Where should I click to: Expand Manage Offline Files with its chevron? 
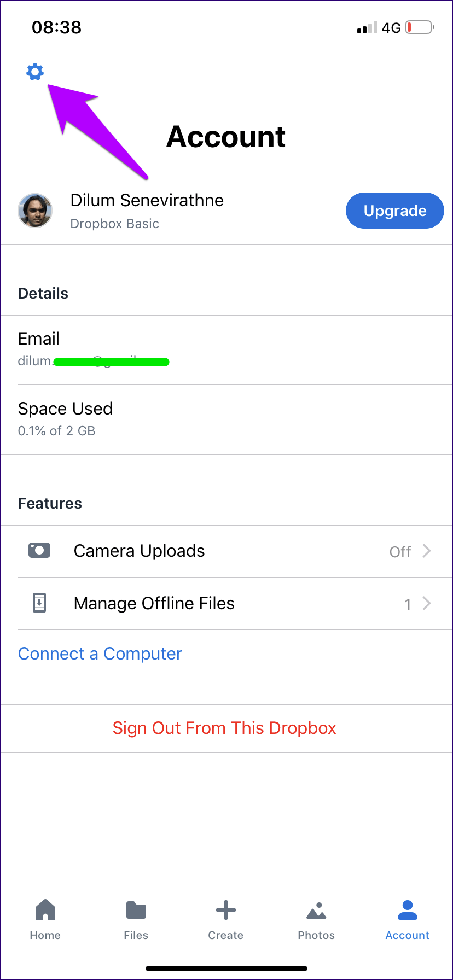pyautogui.click(x=427, y=603)
